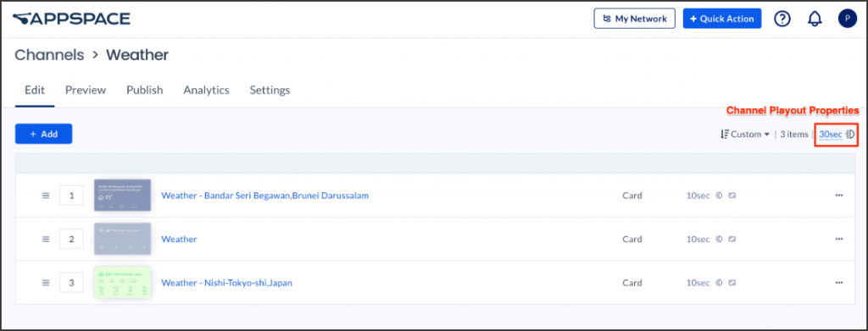Open the notifications bell

click(x=815, y=19)
